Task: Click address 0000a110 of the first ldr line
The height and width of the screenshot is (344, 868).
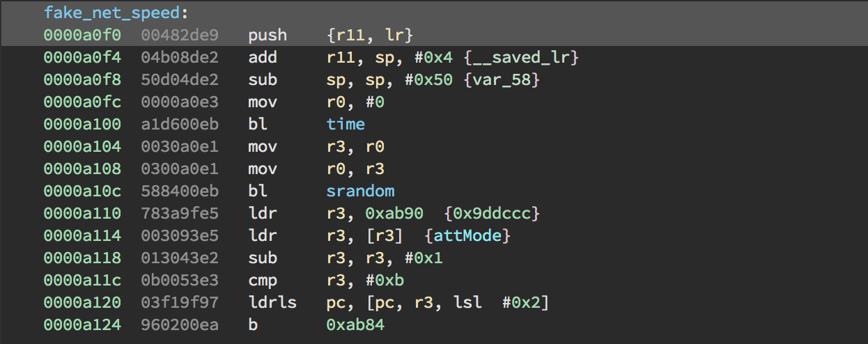Action: point(82,213)
